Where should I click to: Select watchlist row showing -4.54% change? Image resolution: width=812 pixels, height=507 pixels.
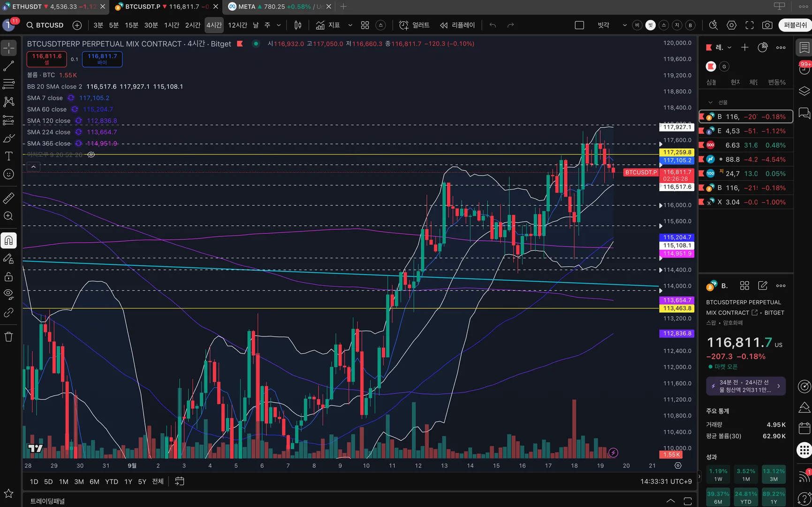pyautogui.click(x=746, y=160)
